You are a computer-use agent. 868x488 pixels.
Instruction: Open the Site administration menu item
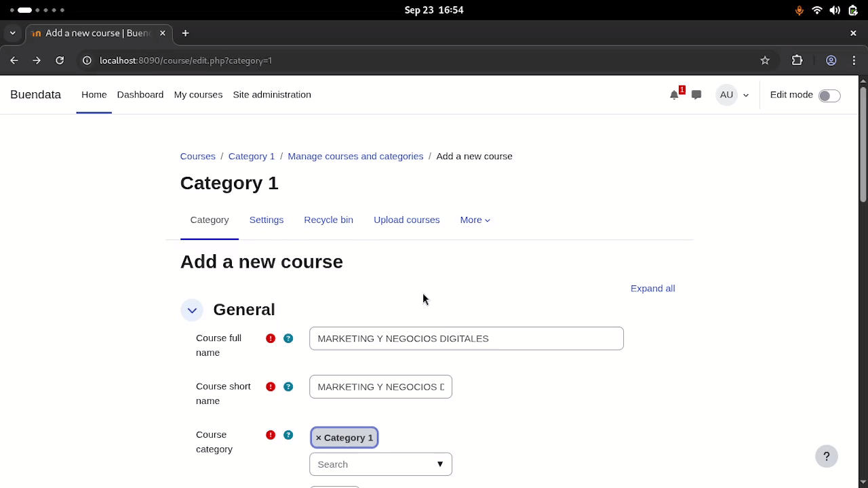point(272,94)
